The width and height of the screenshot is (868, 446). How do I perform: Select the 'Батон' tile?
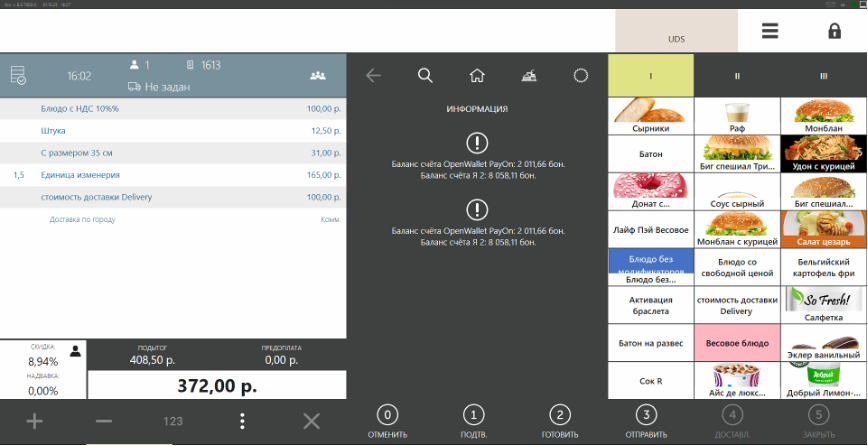651,154
